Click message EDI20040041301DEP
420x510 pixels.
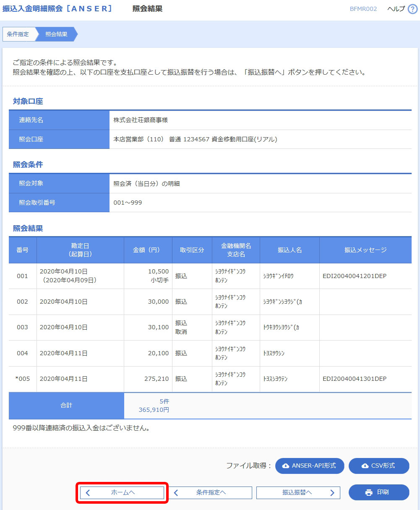tap(355, 379)
